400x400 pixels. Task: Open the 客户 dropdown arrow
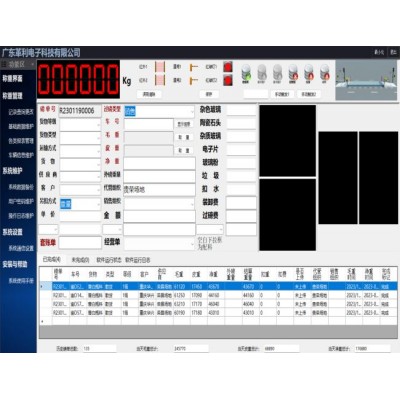98,190
